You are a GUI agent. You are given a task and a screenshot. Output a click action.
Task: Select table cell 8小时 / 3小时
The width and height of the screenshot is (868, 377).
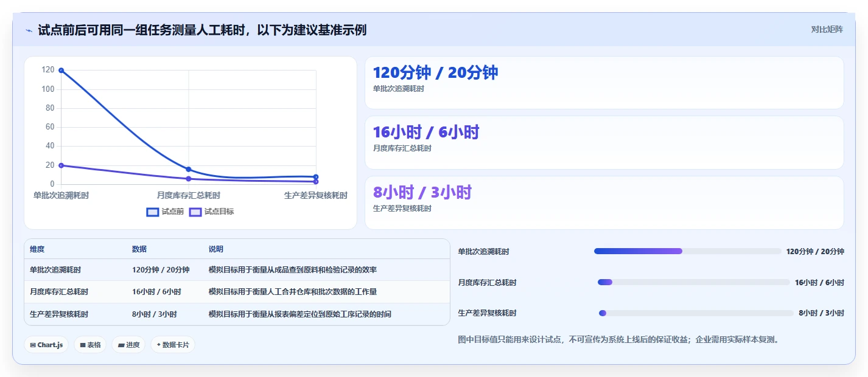click(x=154, y=314)
